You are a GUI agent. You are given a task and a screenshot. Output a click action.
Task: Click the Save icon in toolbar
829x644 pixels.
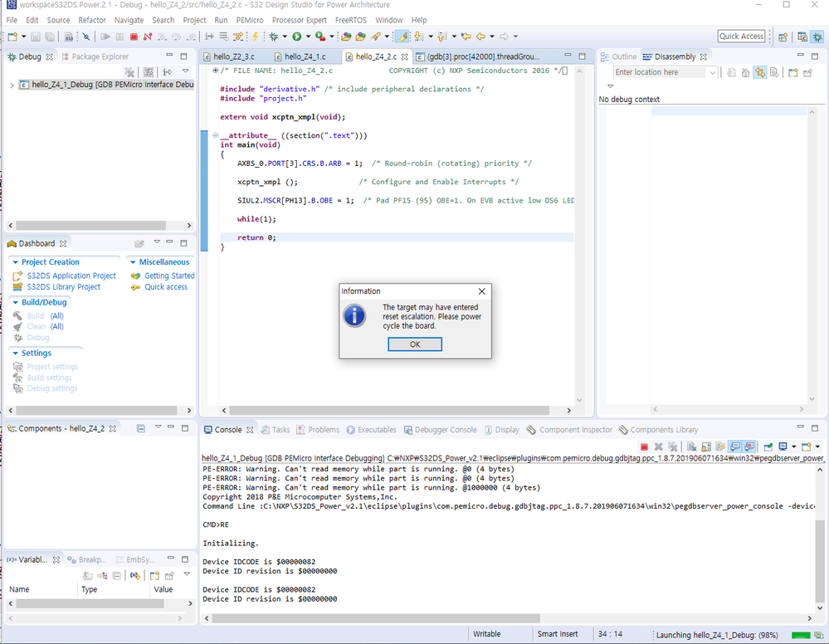pyautogui.click(x=36, y=37)
